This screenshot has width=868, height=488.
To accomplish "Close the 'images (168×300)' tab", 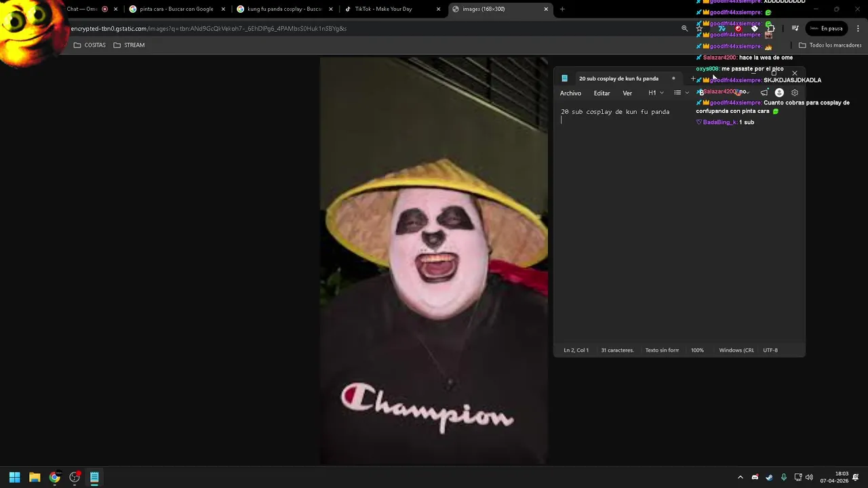I will pos(546,9).
